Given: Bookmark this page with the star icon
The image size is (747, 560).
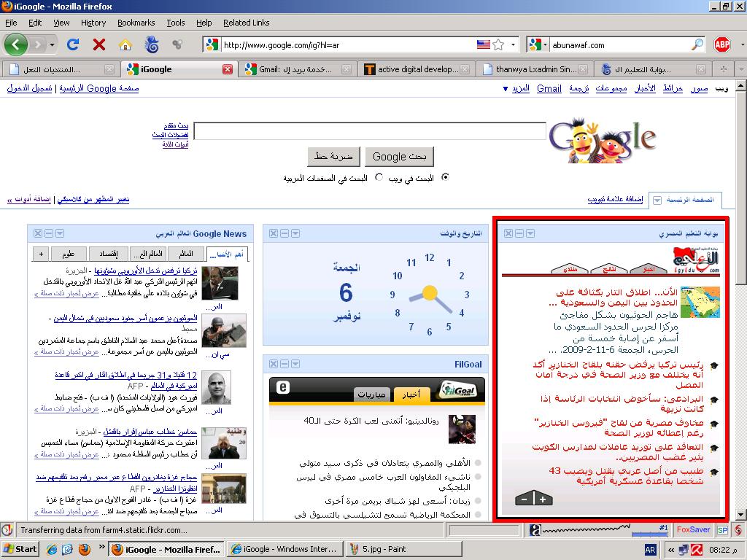Looking at the screenshot, I should [x=498, y=44].
